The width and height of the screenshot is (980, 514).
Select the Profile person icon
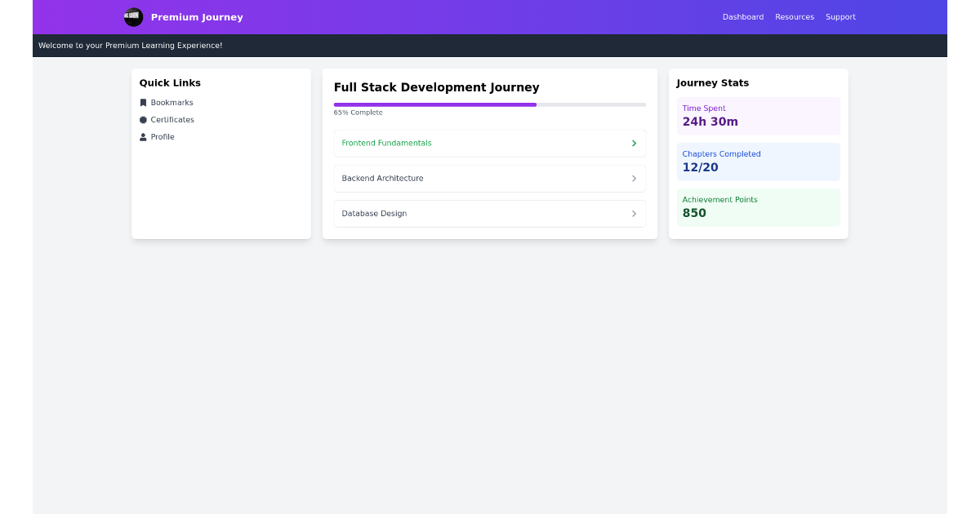[x=144, y=136]
